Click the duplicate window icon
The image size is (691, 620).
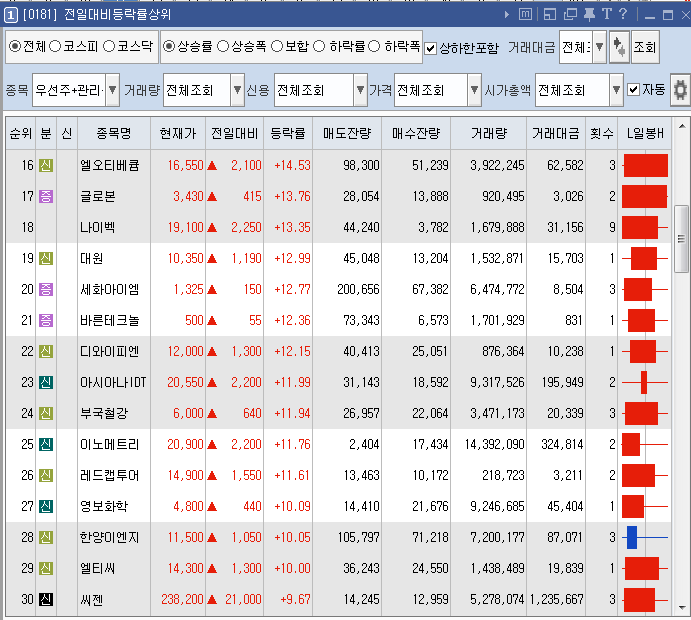point(570,15)
